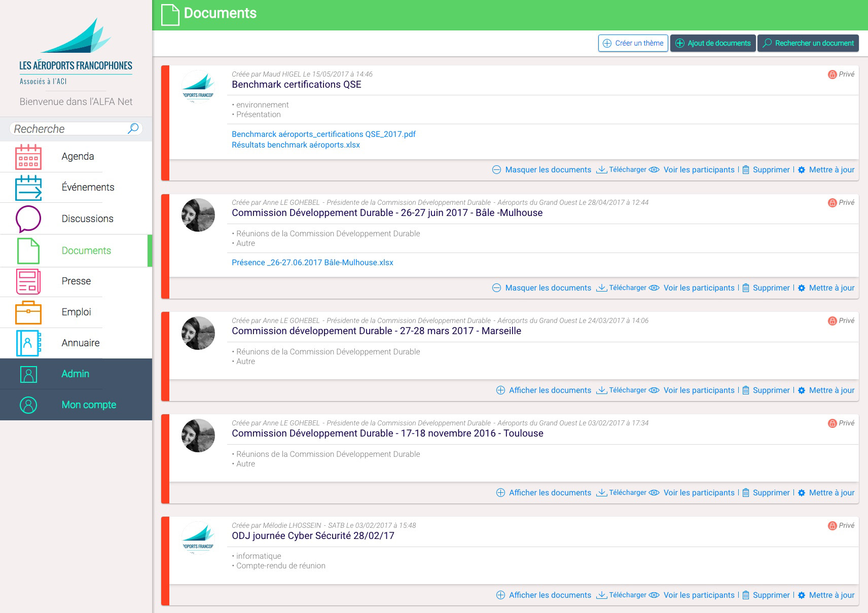Click Anne LE GOHEBEL avatar on Bâle-Mulhouse entry

(x=198, y=215)
